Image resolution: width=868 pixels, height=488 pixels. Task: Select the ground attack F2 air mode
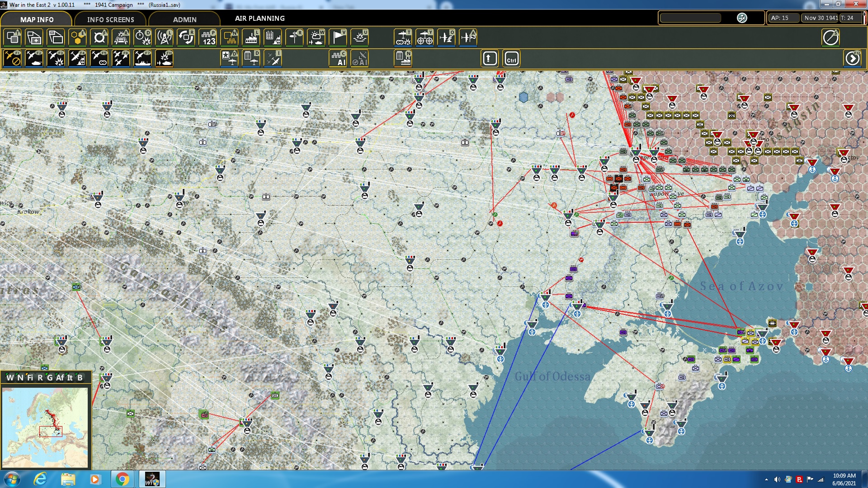coord(34,59)
